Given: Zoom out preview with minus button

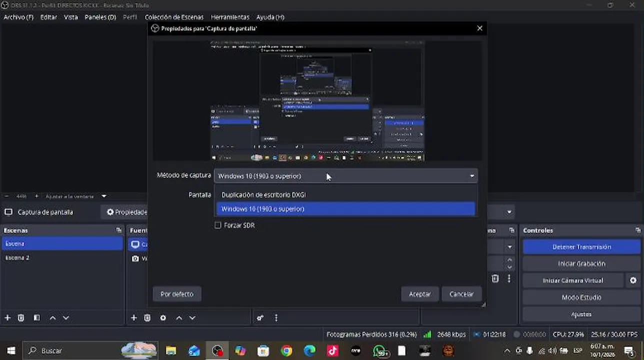Looking at the screenshot, I should point(7,196).
